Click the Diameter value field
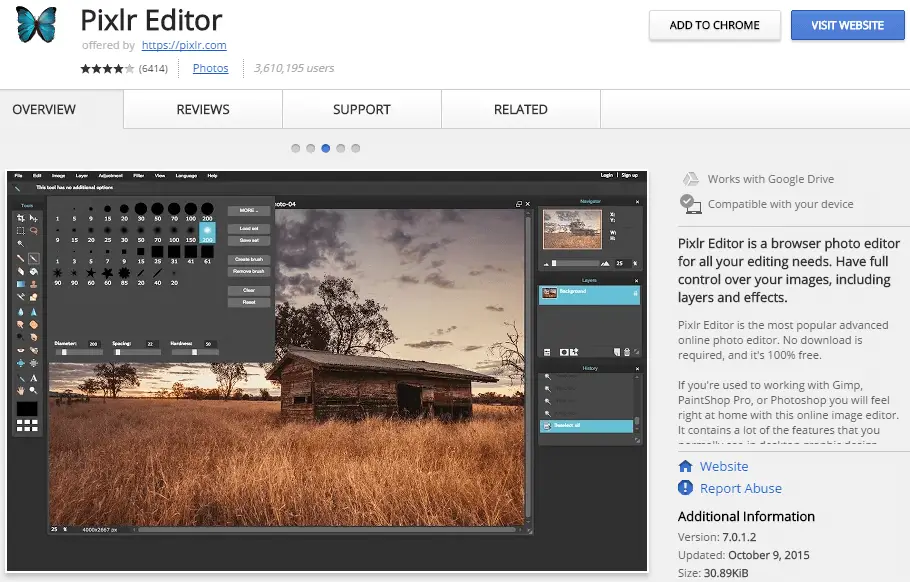Viewport: 910px width, 582px height. [x=94, y=344]
